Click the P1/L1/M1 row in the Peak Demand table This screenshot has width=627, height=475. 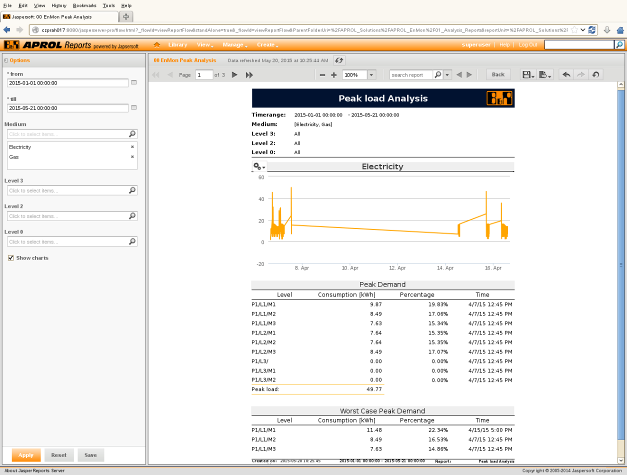click(x=383, y=304)
